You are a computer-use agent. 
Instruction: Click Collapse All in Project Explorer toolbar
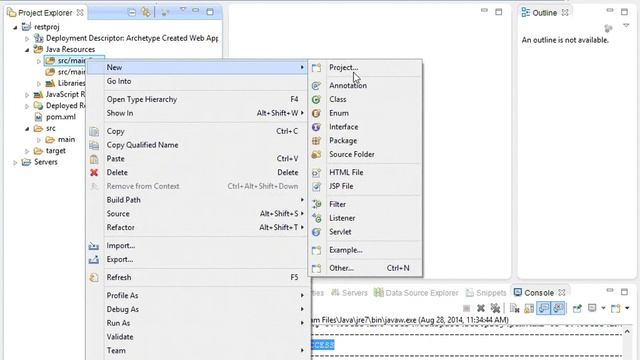point(132,13)
